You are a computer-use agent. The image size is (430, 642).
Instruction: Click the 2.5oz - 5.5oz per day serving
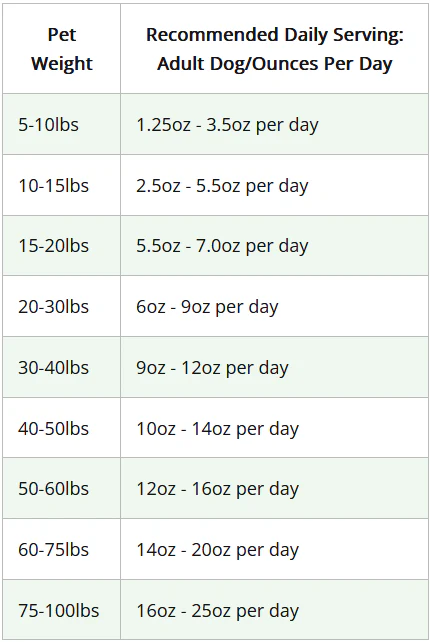274,185
